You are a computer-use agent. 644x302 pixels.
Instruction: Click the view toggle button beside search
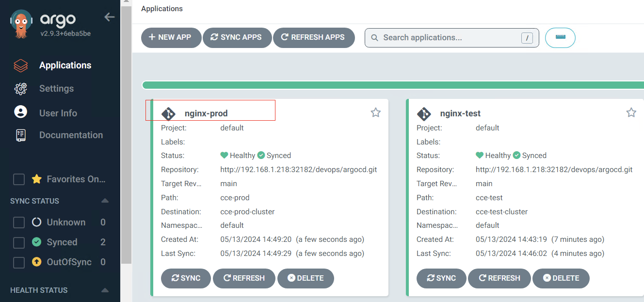pos(560,38)
